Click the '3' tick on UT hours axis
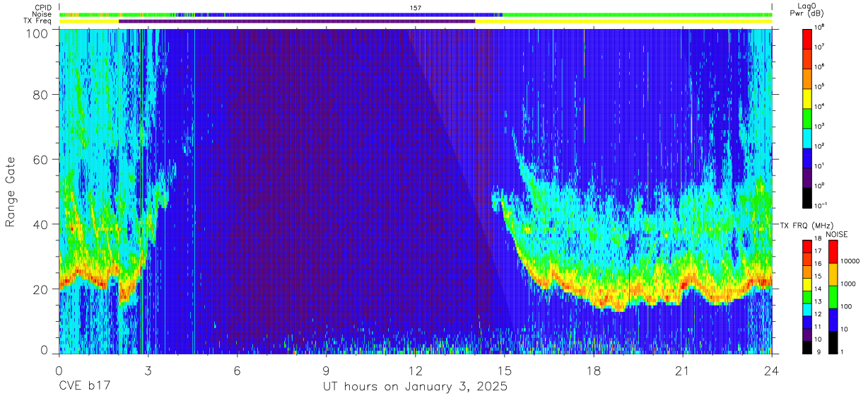The height and width of the screenshot is (401, 868). click(x=148, y=371)
